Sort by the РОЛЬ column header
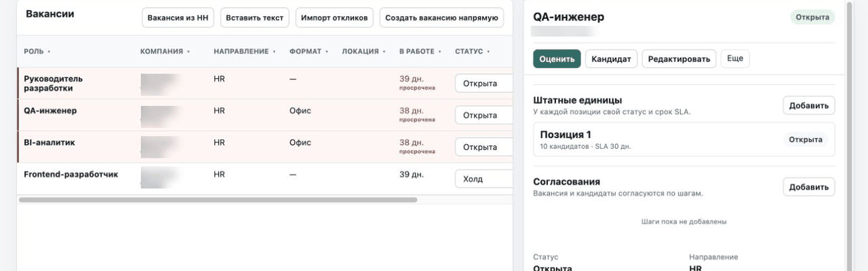Viewport: 868px width, 271px height. click(x=37, y=52)
